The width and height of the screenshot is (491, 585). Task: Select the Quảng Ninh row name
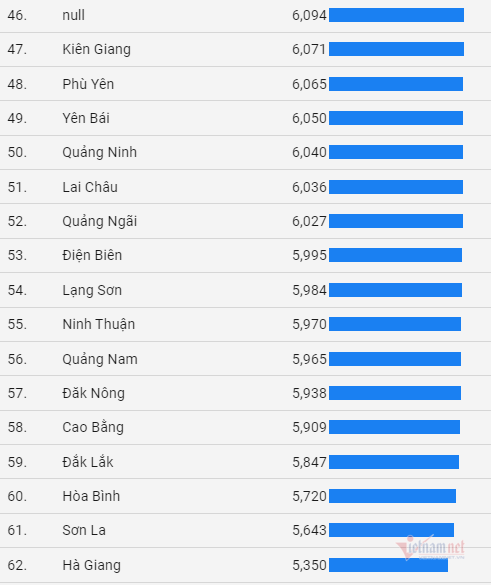100,153
